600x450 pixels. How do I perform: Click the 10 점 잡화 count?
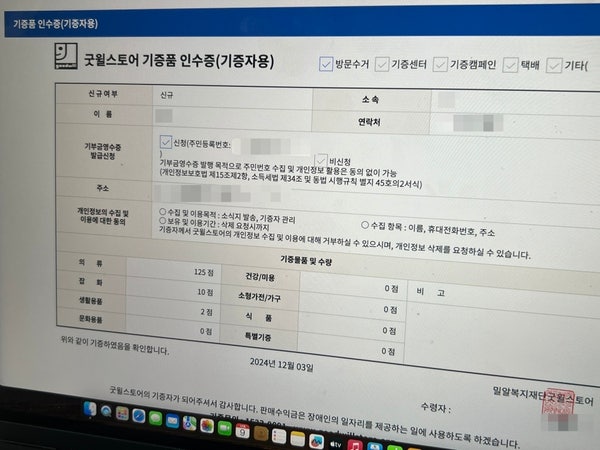coord(205,292)
